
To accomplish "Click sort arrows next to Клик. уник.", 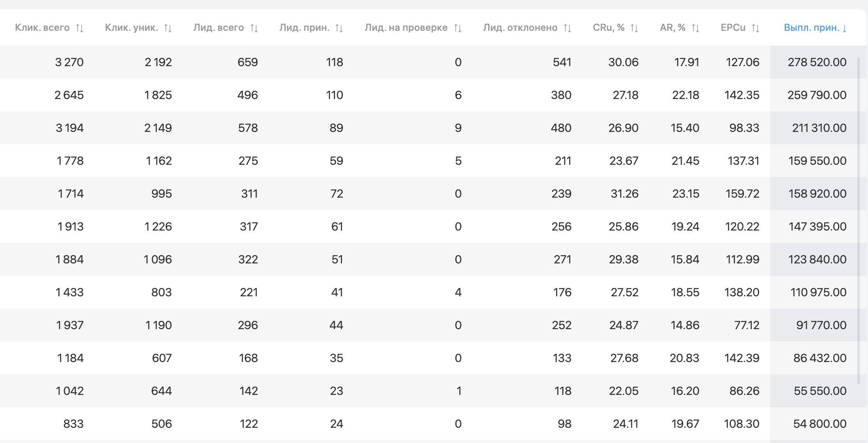I will [x=168, y=28].
